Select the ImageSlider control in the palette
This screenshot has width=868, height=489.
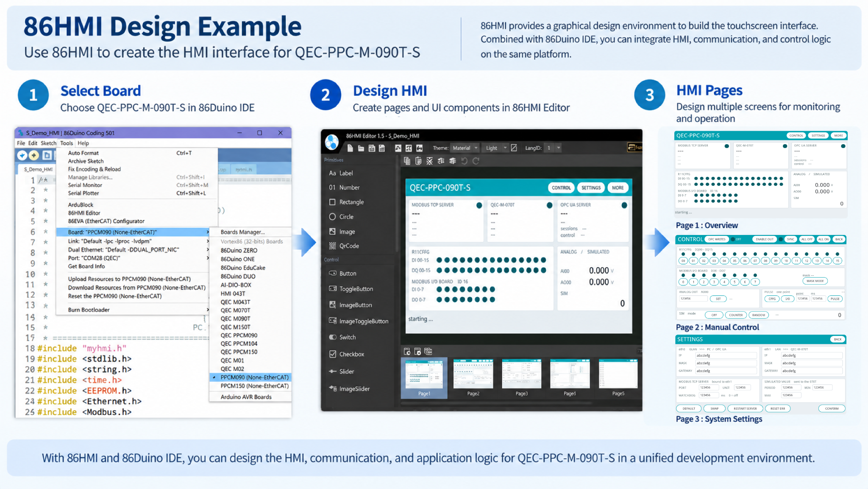click(349, 388)
